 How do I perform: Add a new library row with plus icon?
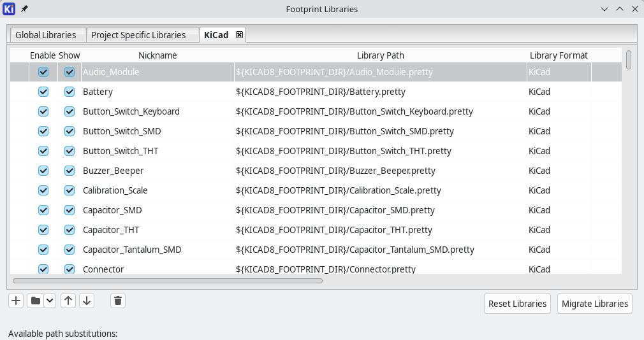[x=16, y=301]
